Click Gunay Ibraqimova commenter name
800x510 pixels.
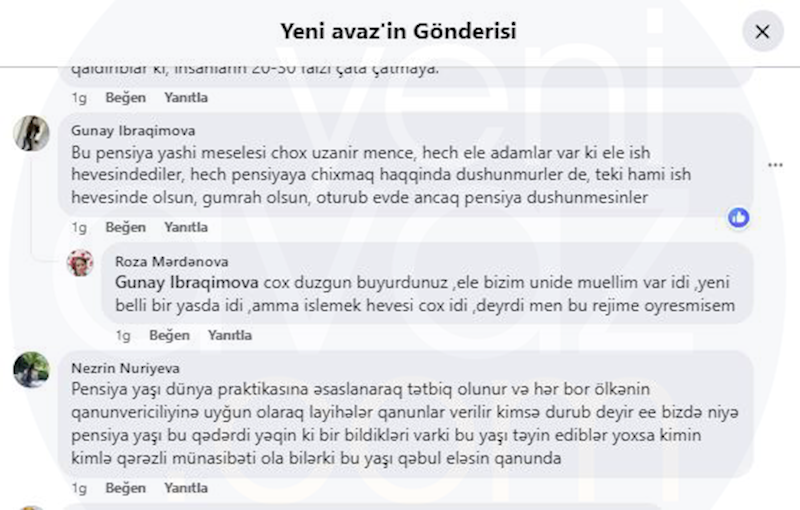tap(133, 131)
